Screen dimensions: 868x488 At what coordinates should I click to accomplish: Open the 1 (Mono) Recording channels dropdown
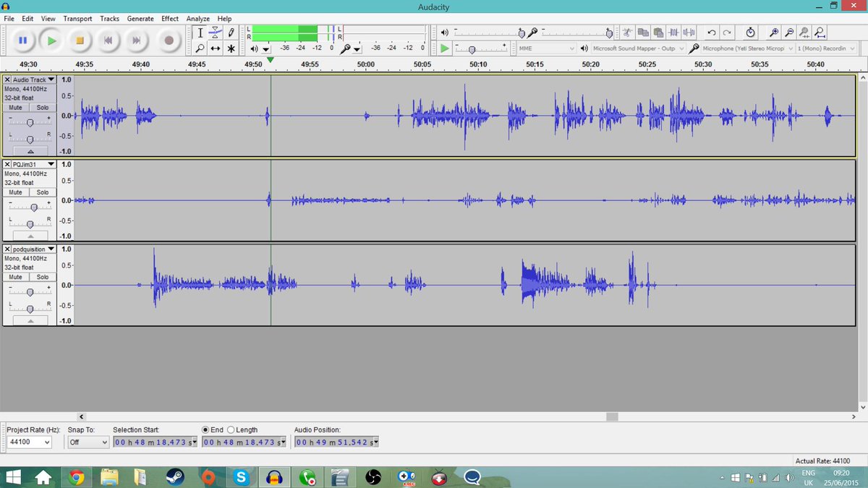point(825,48)
